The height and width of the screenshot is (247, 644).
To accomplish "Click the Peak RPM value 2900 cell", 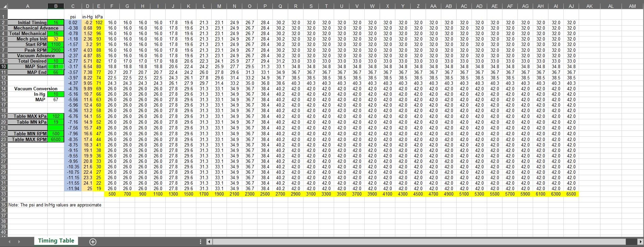I will point(56,50).
